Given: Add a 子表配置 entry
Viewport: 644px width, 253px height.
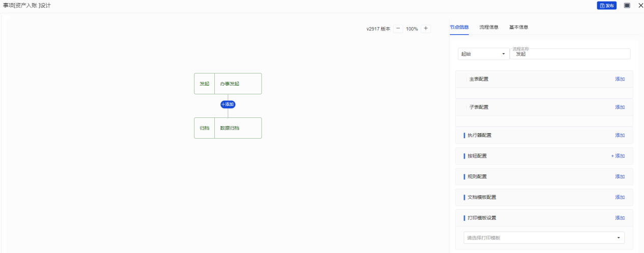Looking at the screenshot, I should pos(620,107).
